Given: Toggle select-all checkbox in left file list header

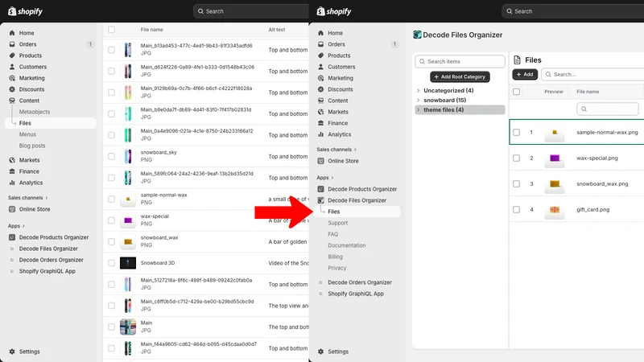Looking at the screenshot, I should pyautogui.click(x=111, y=30).
